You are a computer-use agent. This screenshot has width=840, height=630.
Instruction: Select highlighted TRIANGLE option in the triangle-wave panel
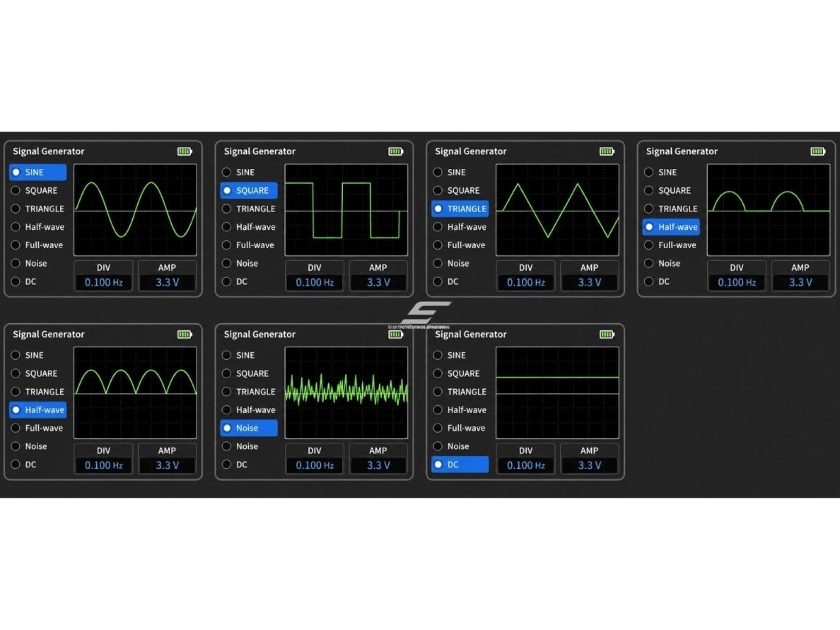(x=460, y=209)
